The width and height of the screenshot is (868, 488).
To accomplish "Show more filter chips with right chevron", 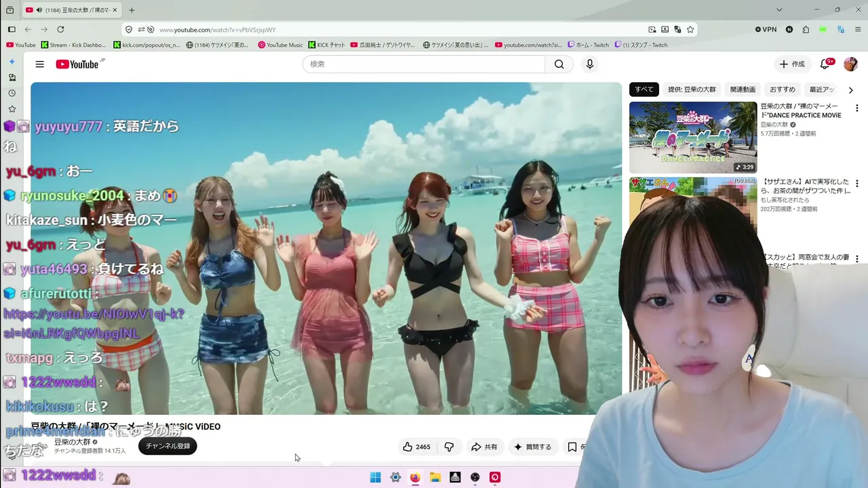I will (850, 90).
